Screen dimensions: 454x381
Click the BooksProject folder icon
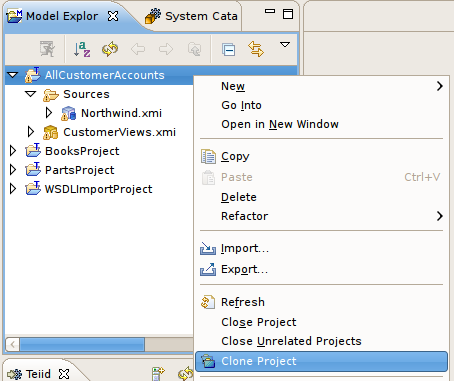(x=33, y=150)
